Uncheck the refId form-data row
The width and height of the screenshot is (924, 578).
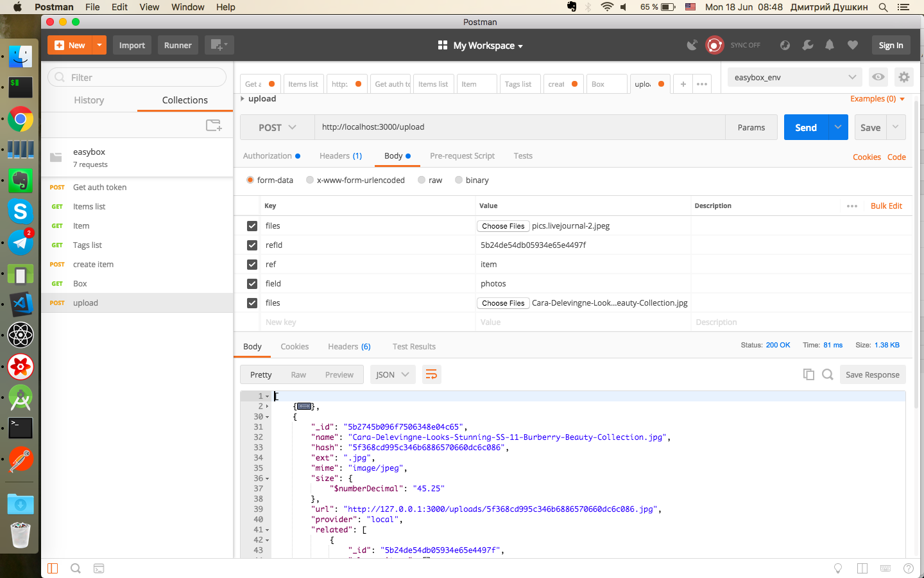(252, 245)
